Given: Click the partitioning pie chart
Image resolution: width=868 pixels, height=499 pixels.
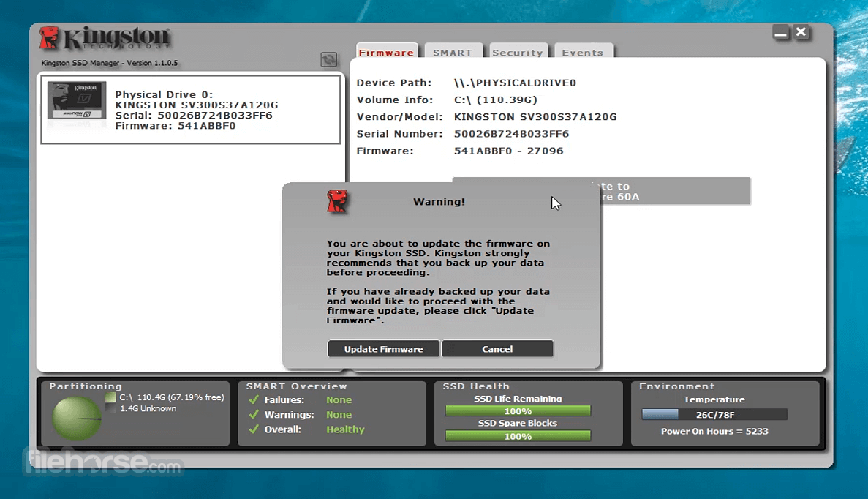Looking at the screenshot, I should (x=76, y=419).
